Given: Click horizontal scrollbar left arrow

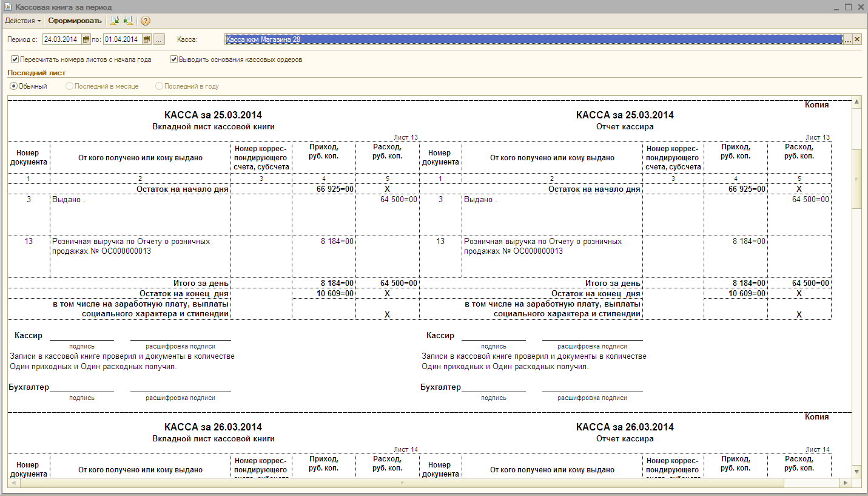Looking at the screenshot, I should [x=12, y=483].
